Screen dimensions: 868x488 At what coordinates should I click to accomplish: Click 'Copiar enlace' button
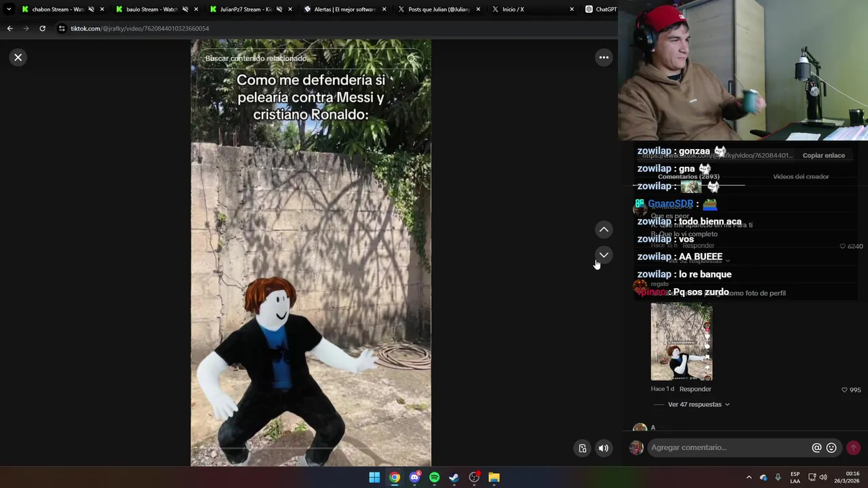click(x=823, y=155)
